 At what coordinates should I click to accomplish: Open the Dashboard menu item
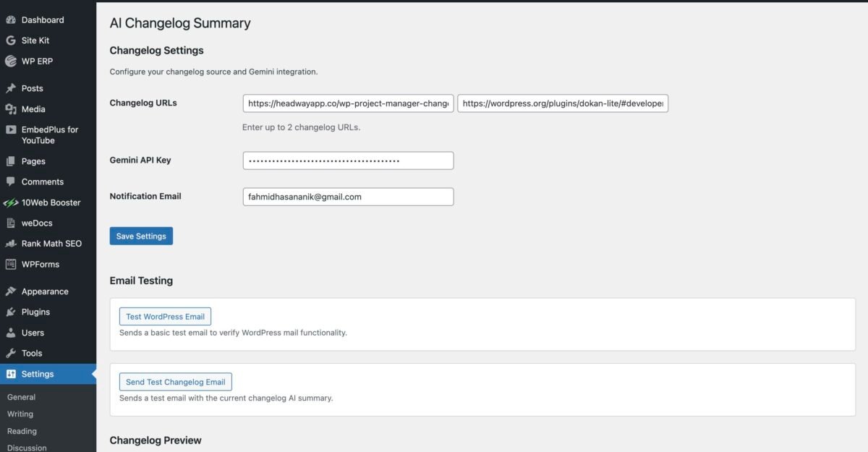tap(48, 20)
